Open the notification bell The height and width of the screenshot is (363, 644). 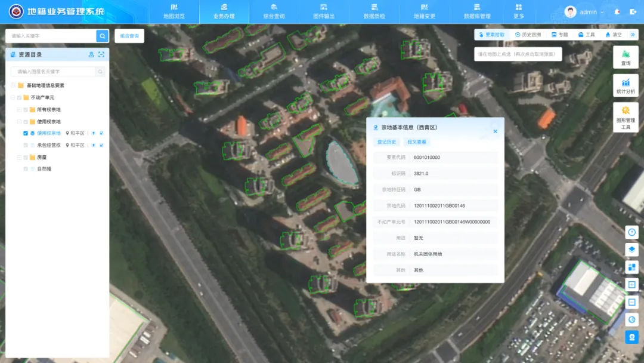617,12
